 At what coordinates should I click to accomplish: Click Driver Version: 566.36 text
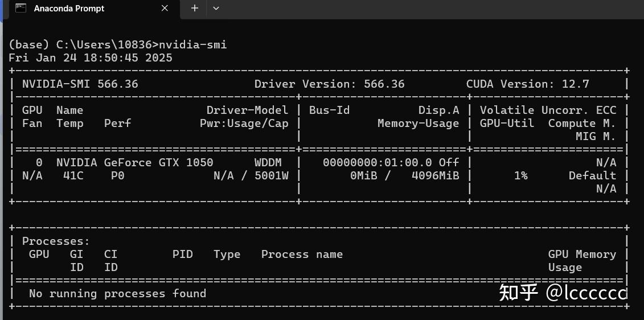pyautogui.click(x=329, y=84)
